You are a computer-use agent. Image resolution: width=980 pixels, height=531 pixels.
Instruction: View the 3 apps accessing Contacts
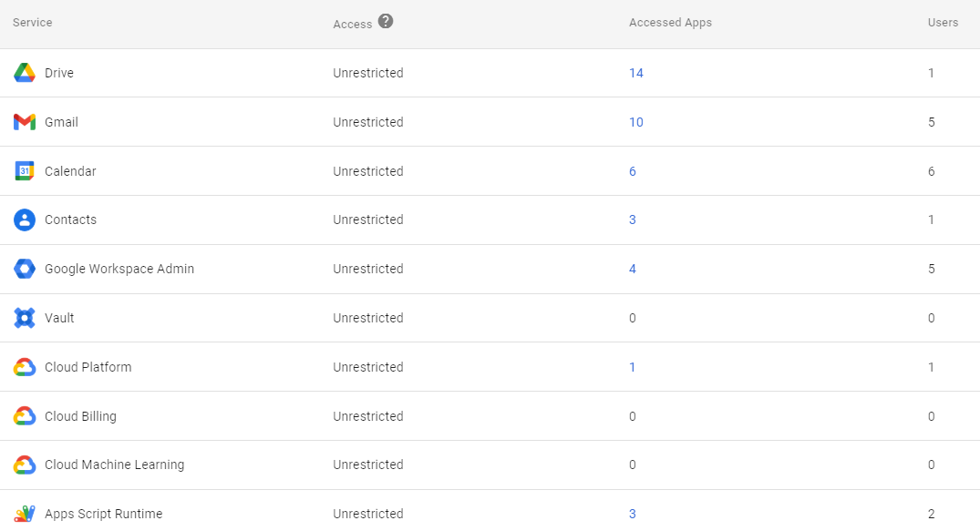[x=633, y=220]
